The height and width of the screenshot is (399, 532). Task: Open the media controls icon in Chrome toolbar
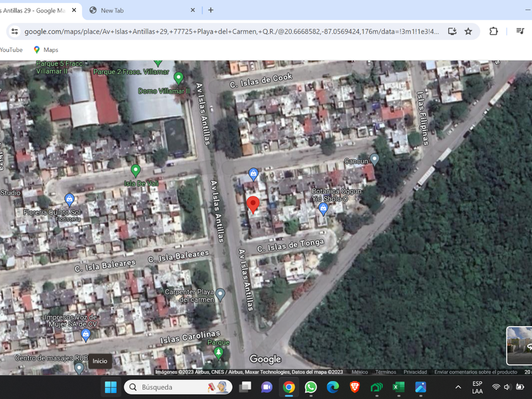tap(520, 31)
